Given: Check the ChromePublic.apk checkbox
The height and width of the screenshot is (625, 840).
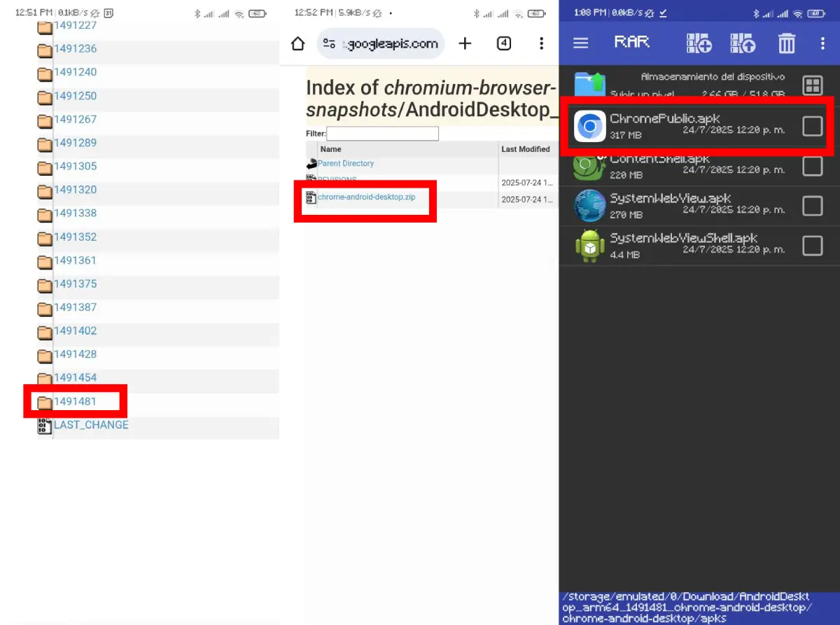Looking at the screenshot, I should (812, 126).
